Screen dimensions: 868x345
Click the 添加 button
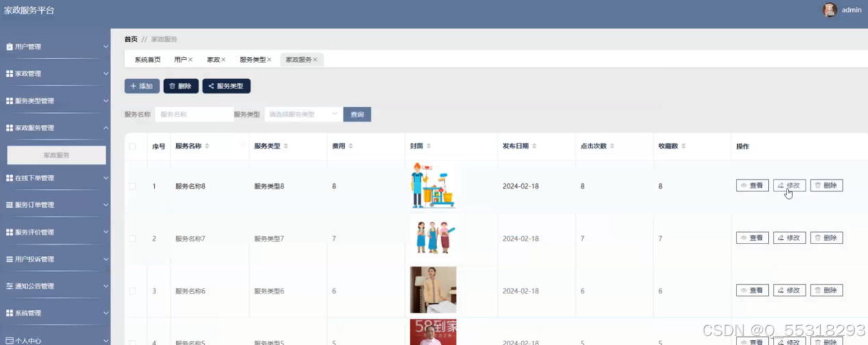pos(142,86)
